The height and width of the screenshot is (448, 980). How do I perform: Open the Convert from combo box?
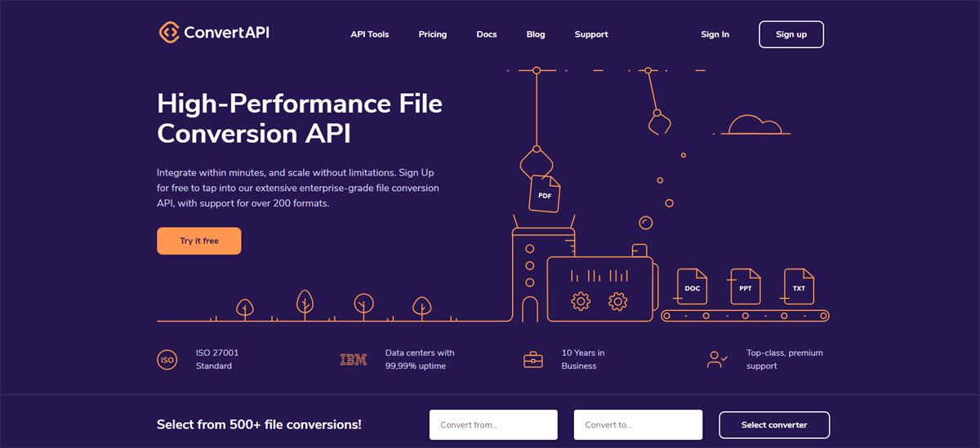click(x=493, y=425)
